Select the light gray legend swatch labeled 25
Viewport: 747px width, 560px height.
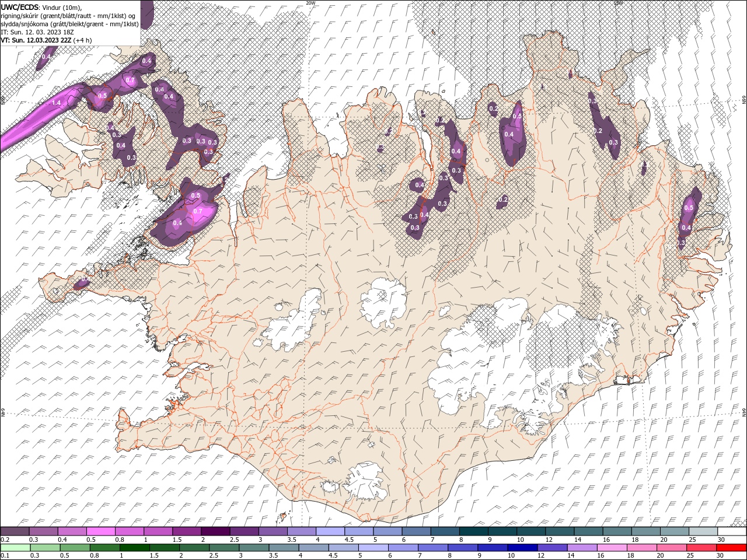tap(703, 531)
